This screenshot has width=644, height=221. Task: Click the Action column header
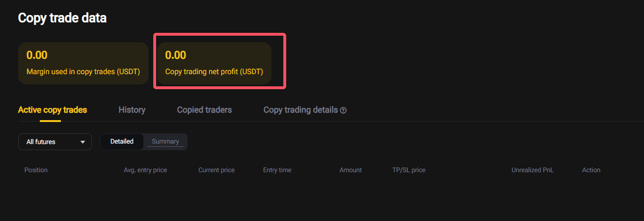pos(591,170)
